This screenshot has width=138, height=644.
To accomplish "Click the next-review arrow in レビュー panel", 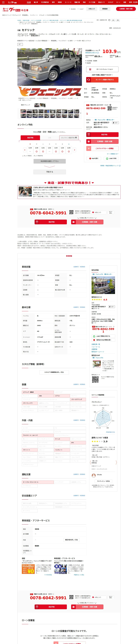I will click(x=116, y=462).
